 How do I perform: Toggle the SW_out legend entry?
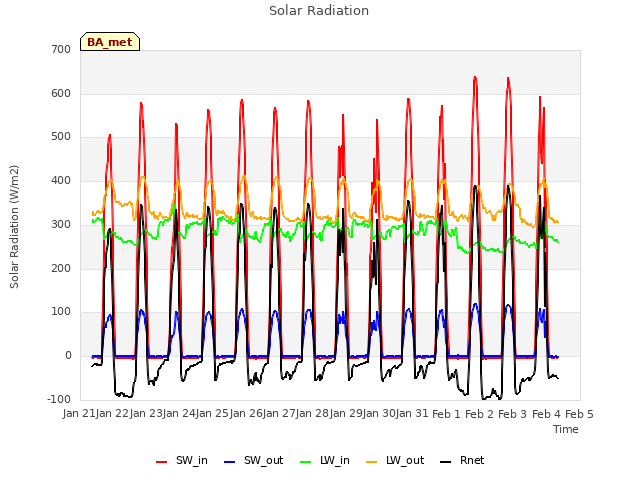tap(253, 460)
